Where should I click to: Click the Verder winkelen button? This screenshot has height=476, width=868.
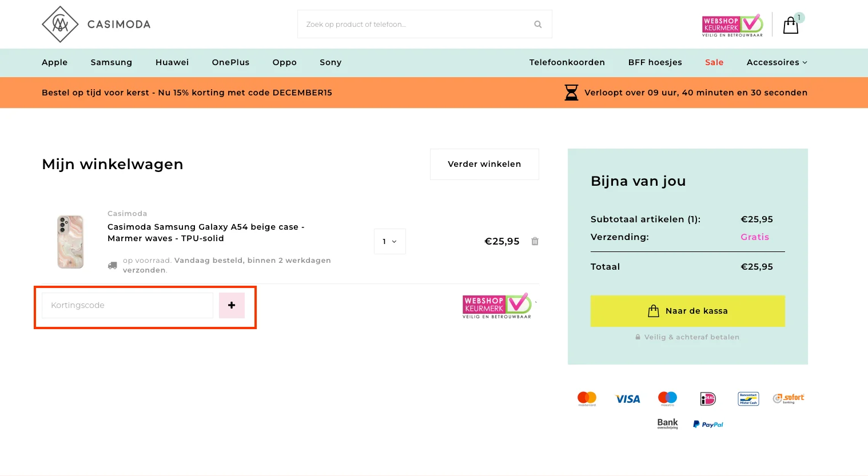pos(484,164)
